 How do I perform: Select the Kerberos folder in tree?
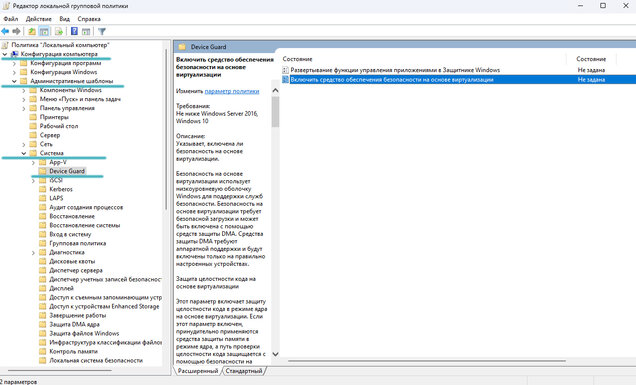pos(61,189)
